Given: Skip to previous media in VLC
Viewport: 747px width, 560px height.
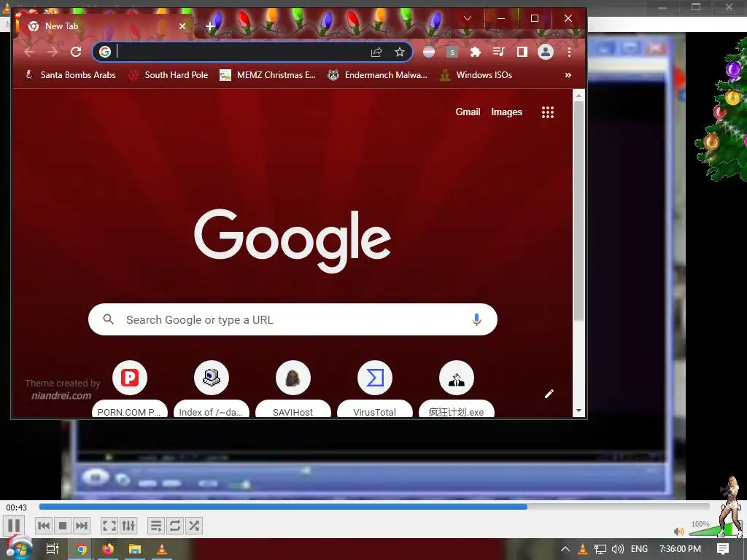Looking at the screenshot, I should click(44, 526).
